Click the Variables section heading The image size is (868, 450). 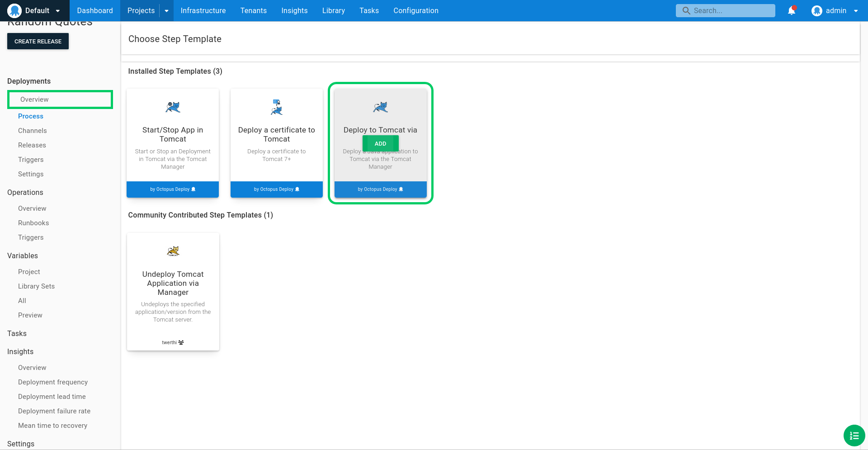(x=23, y=256)
